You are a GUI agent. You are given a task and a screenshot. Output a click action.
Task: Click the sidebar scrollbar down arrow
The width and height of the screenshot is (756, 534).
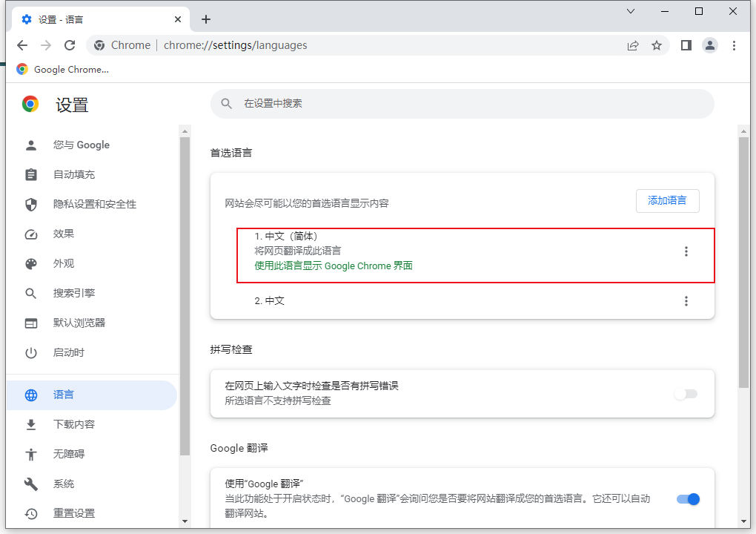coord(185,521)
